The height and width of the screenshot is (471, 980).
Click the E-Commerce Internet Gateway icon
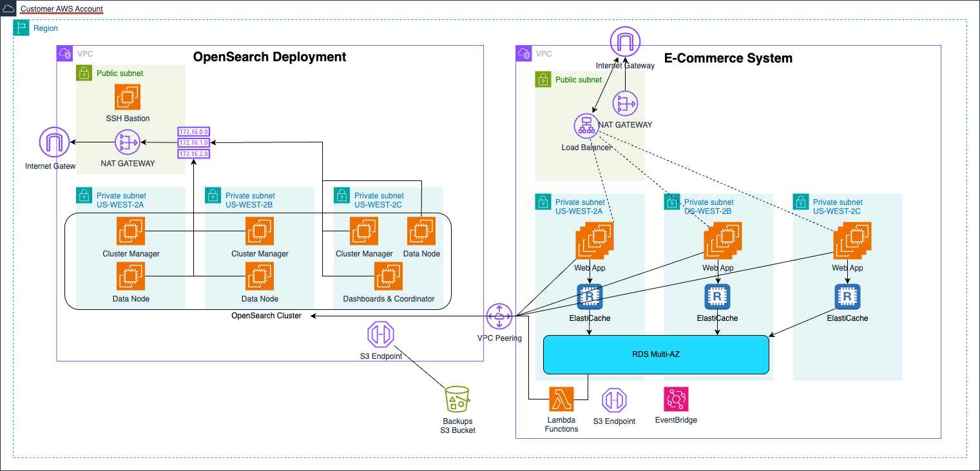pos(624,43)
